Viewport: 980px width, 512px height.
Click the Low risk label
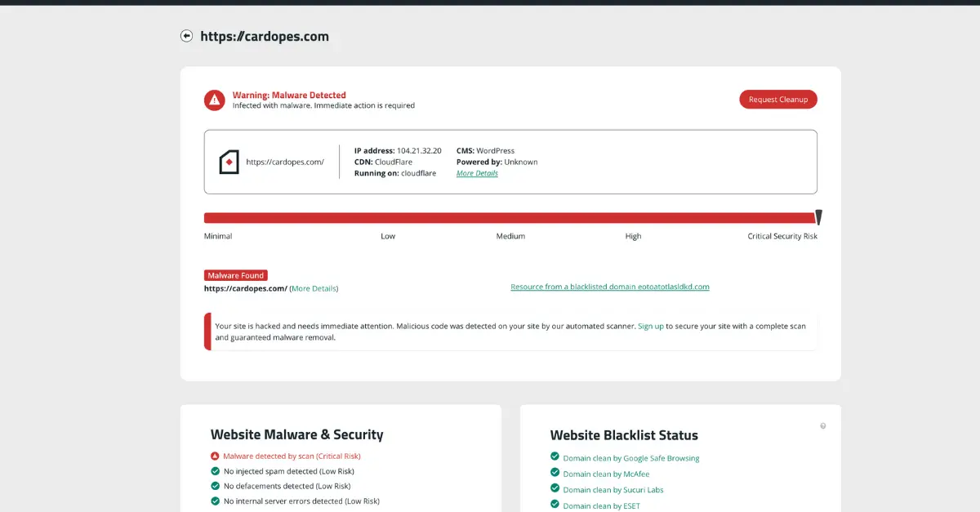click(x=388, y=236)
